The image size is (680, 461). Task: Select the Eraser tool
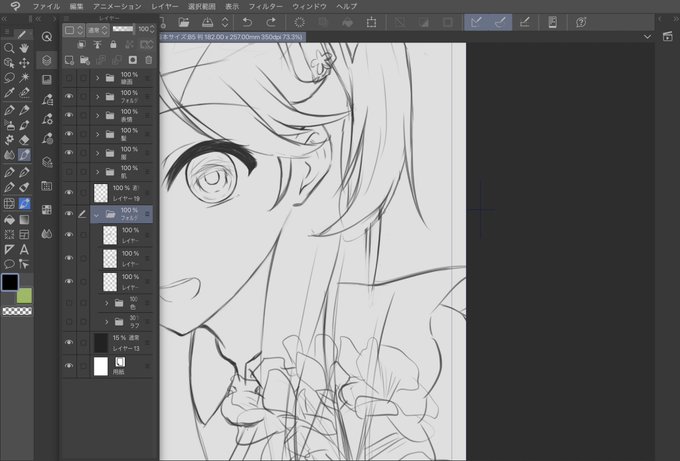(x=24, y=140)
